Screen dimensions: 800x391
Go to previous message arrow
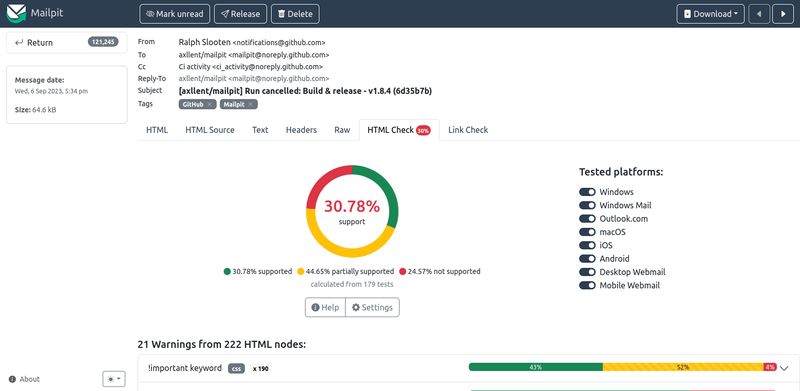[x=759, y=14]
